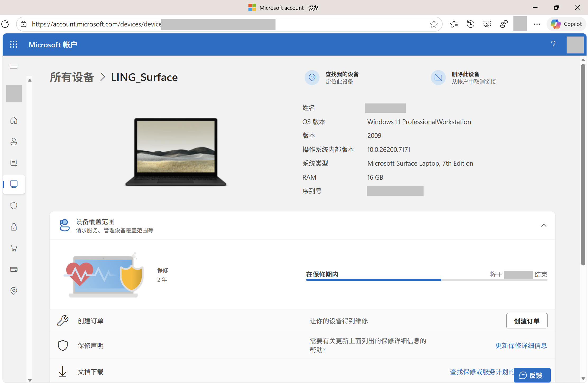Click the 设备覆盖范围 header icon
The height and width of the screenshot is (384, 588).
pyautogui.click(x=65, y=225)
